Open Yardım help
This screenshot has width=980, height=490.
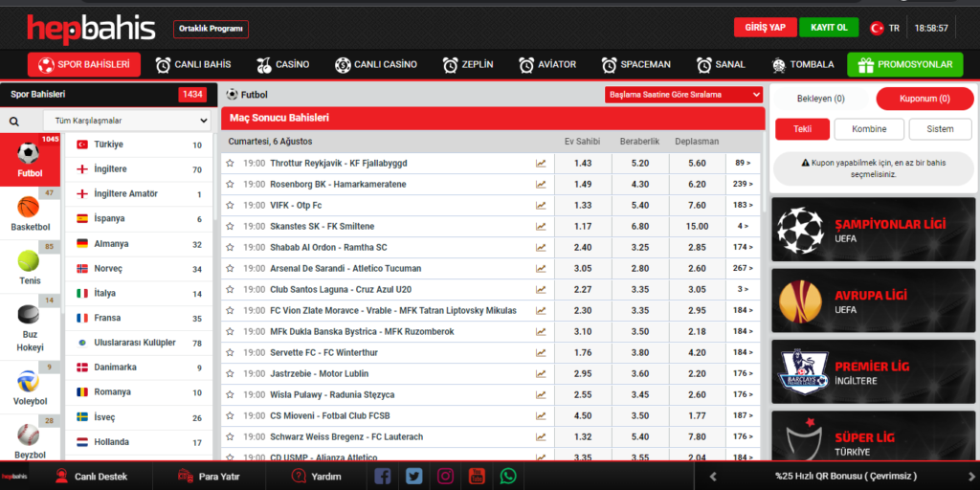(316, 477)
